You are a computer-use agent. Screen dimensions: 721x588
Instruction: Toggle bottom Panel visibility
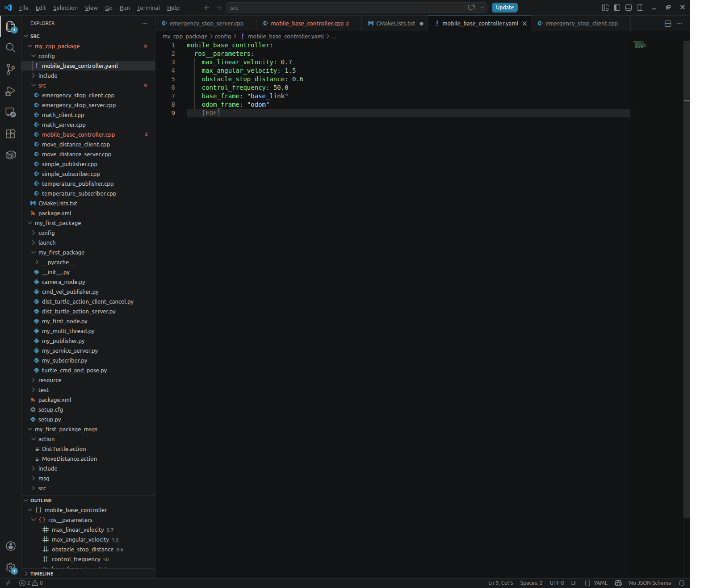[x=629, y=8]
